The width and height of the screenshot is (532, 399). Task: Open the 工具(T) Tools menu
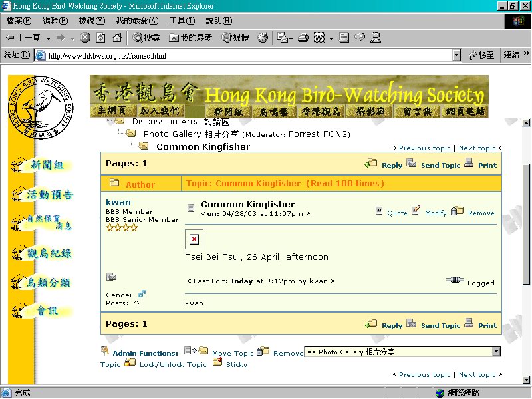(x=182, y=21)
